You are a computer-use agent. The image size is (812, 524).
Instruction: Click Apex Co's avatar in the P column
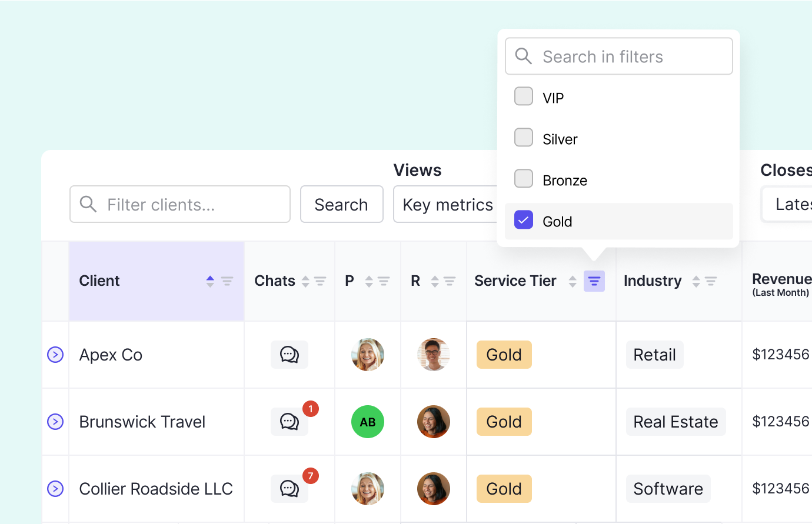click(x=368, y=354)
